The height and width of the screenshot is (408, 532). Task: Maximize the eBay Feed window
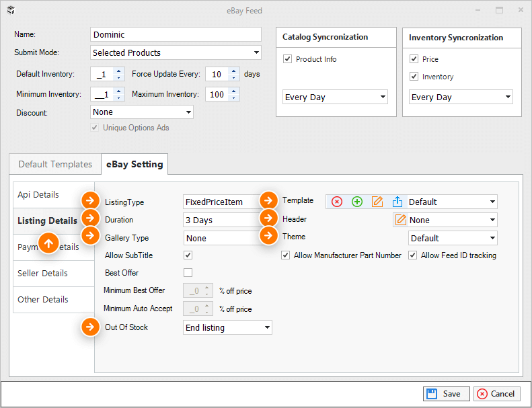(x=499, y=10)
